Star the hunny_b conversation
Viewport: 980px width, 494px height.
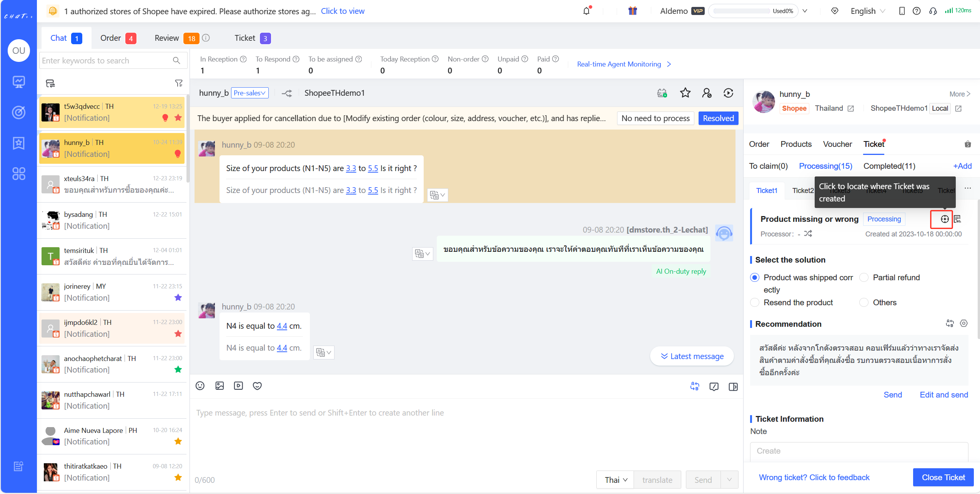tap(685, 93)
